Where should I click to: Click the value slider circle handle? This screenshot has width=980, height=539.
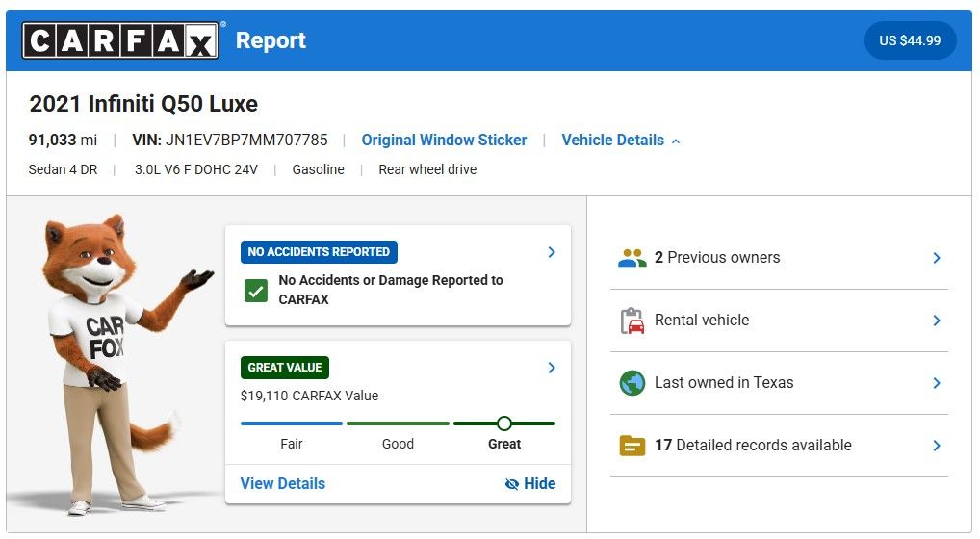click(x=503, y=423)
